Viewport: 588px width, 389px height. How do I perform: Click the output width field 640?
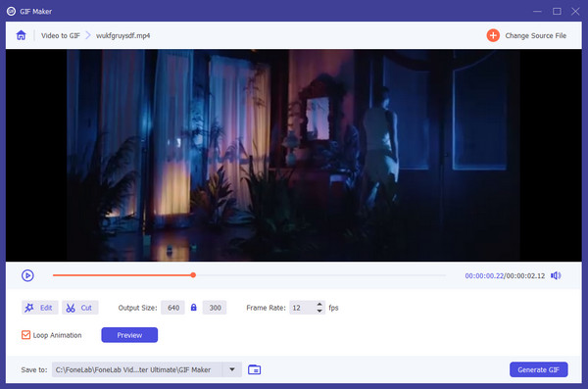click(x=172, y=308)
